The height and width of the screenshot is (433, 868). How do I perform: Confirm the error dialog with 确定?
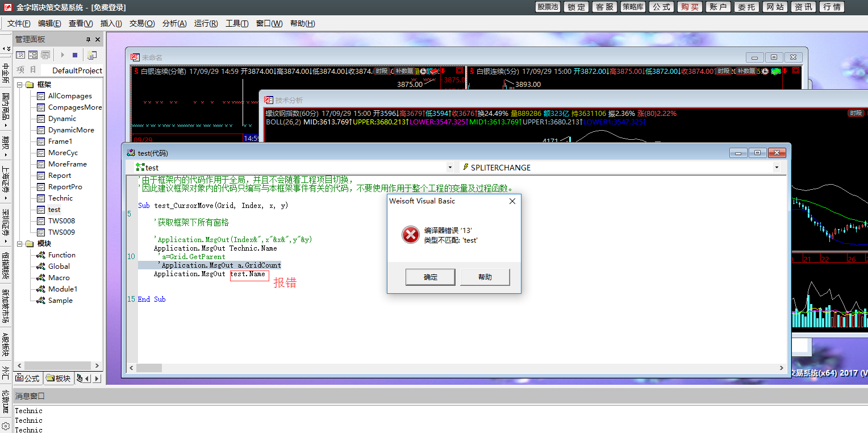(x=431, y=277)
